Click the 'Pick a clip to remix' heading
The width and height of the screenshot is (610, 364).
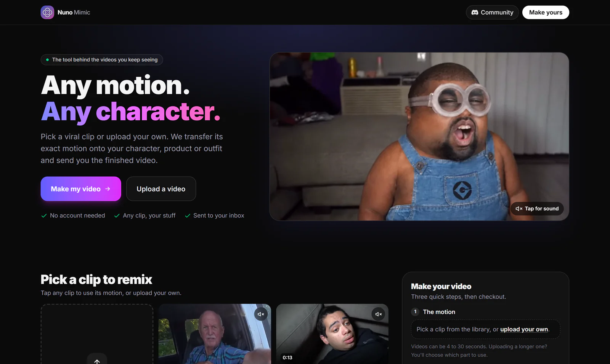96,279
